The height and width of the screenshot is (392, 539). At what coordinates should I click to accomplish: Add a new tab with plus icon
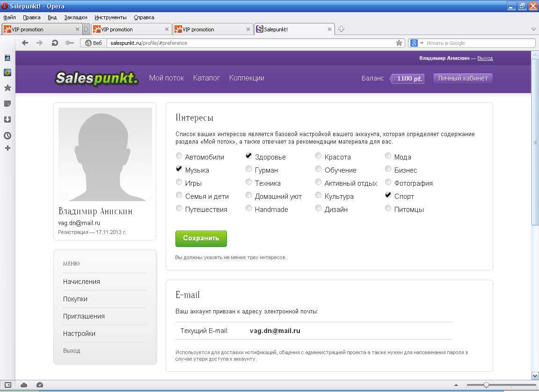[x=341, y=29]
